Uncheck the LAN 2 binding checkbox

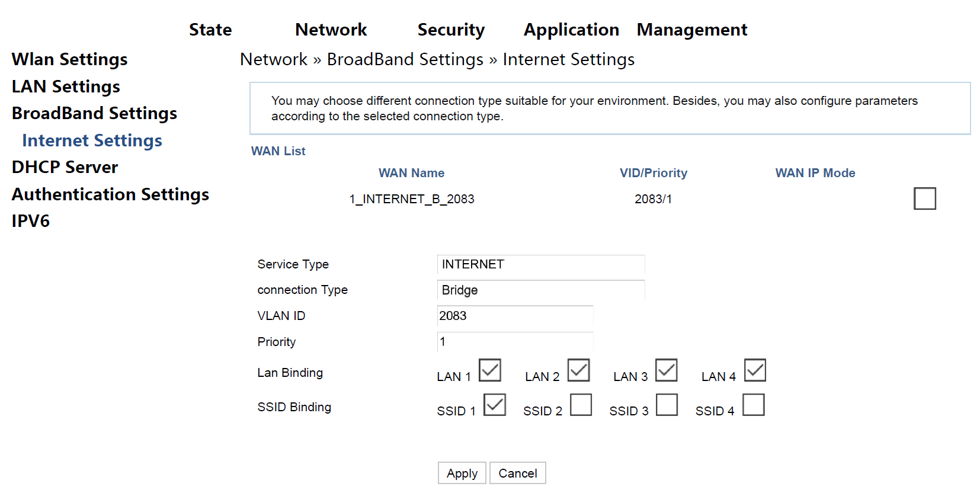578,370
